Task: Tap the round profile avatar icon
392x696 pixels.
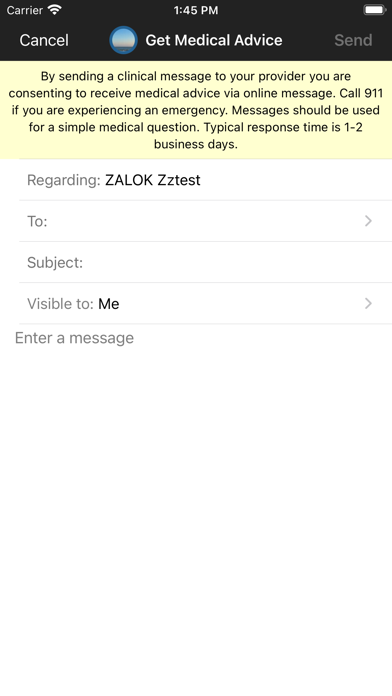Action: 123,40
